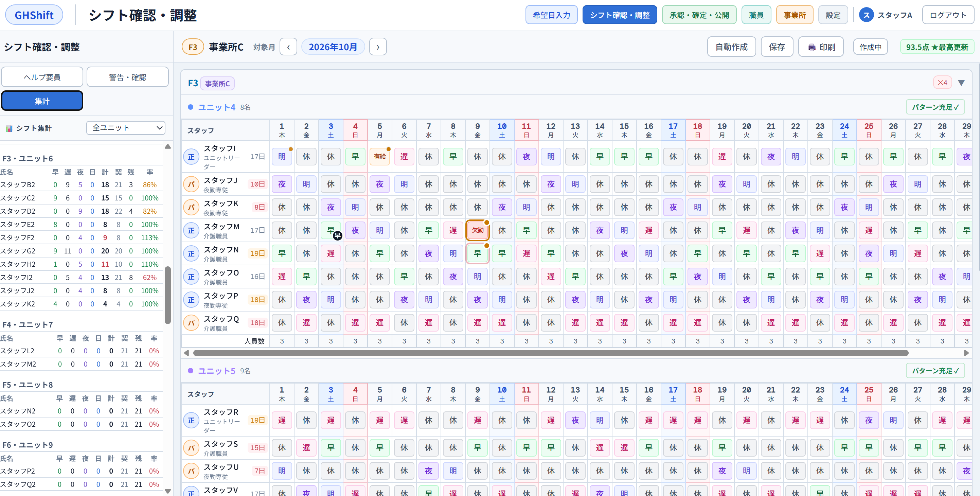
Task: Open the シフト確認・調整 tab
Action: 619,15
